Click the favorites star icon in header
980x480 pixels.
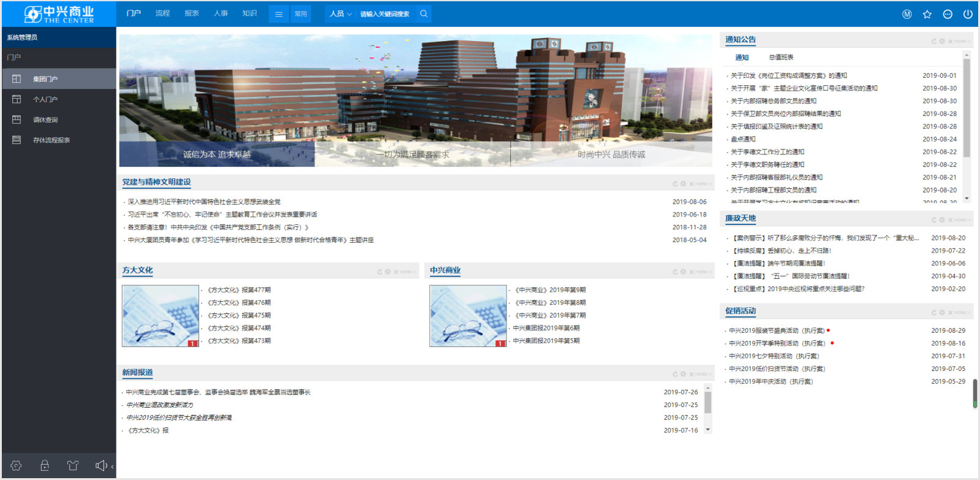[x=927, y=14]
